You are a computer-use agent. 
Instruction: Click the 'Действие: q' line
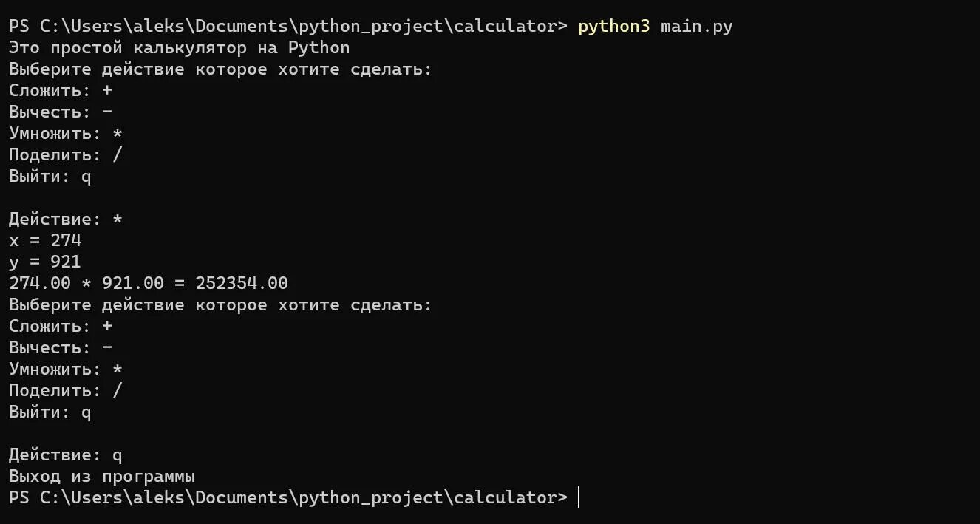click(66, 455)
